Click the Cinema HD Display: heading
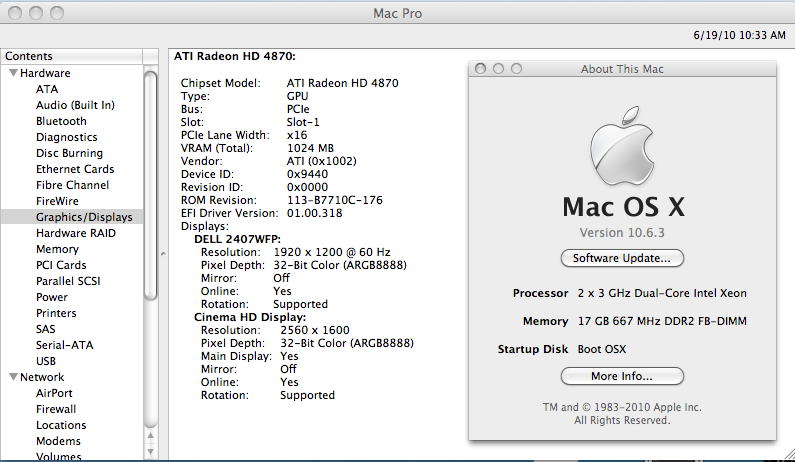This screenshot has height=462, width=795. [250, 317]
